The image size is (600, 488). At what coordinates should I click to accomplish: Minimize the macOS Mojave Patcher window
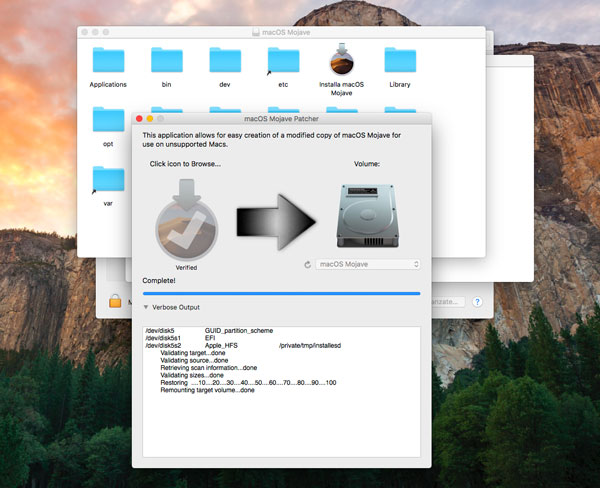point(150,119)
